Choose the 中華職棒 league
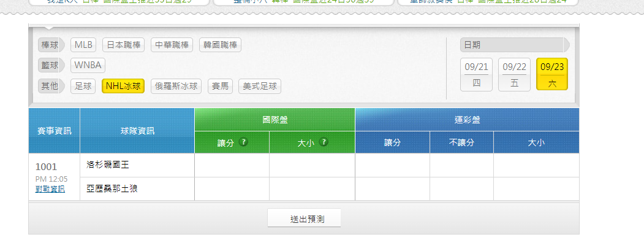644x237 pixels. click(172, 45)
